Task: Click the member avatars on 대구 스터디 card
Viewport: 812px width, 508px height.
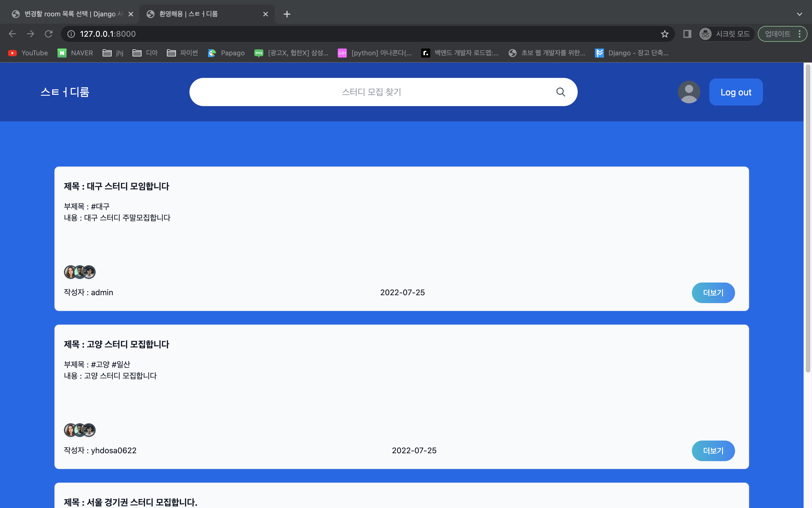Action: click(x=80, y=272)
